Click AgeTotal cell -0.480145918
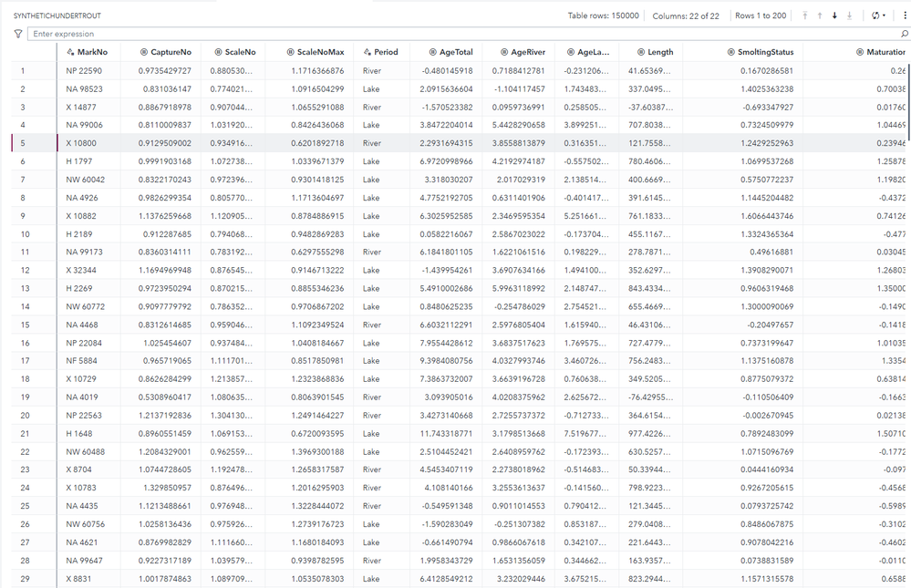The width and height of the screenshot is (911, 588). pyautogui.click(x=448, y=71)
